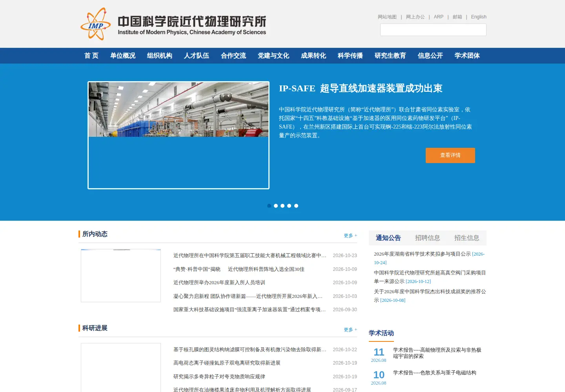Select the second carousel dot
The height and width of the screenshot is (392, 565).
tap(276, 206)
